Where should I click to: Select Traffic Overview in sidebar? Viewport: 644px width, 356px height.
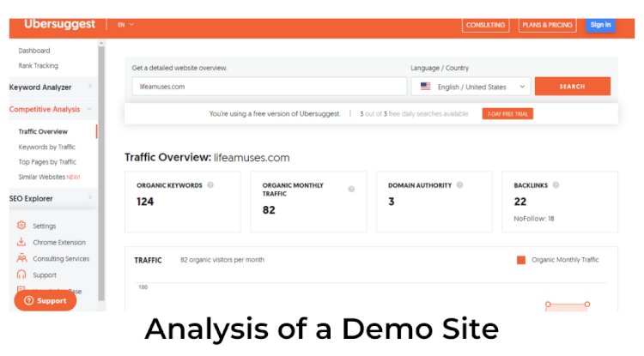tap(43, 131)
